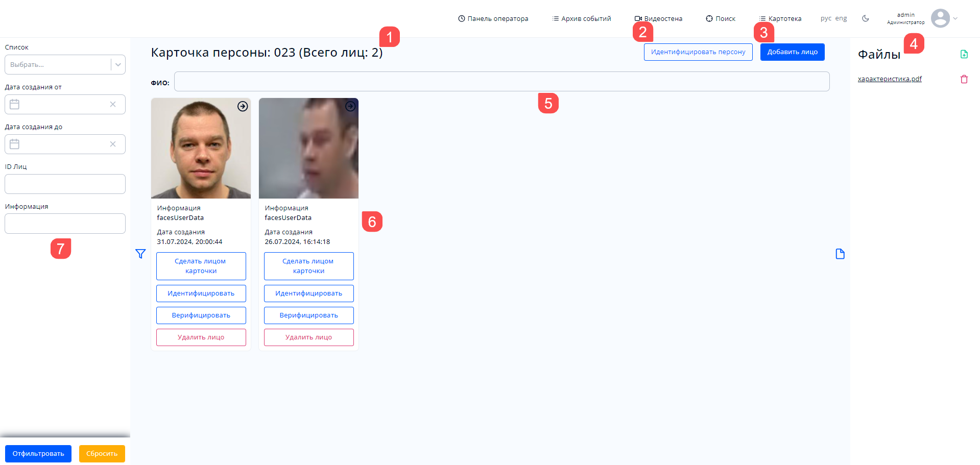
Task: Click Сделать лицом карточки for 31.07.2024 face
Action: pos(201,266)
